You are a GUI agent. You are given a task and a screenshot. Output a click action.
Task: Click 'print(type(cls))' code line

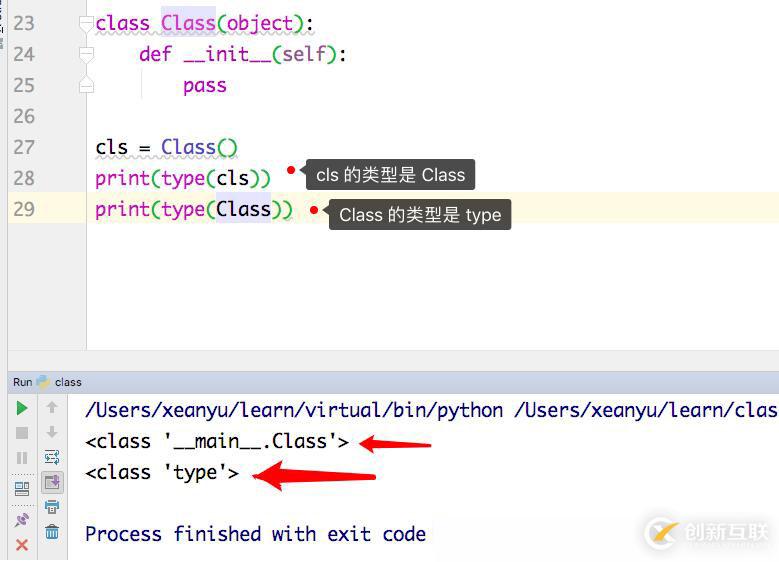pos(183,178)
